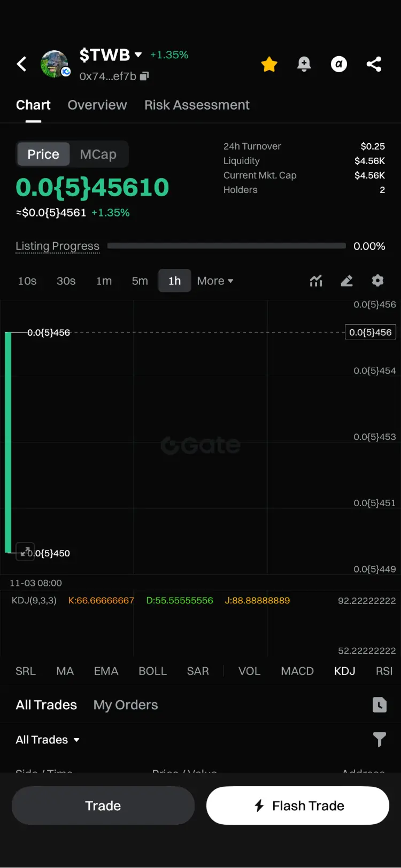
Task: Toggle the SRL indicator
Action: pos(26,671)
